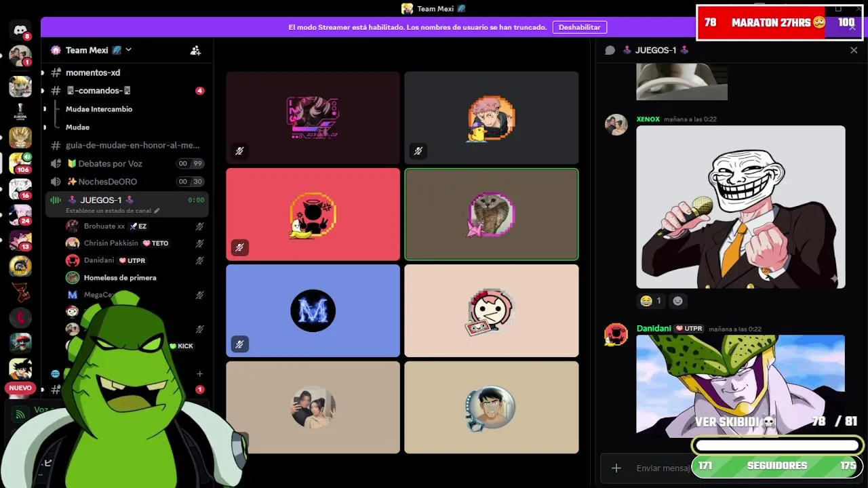Select tile with pink glitch anime avatar
The image size is (868, 488).
[x=313, y=118]
